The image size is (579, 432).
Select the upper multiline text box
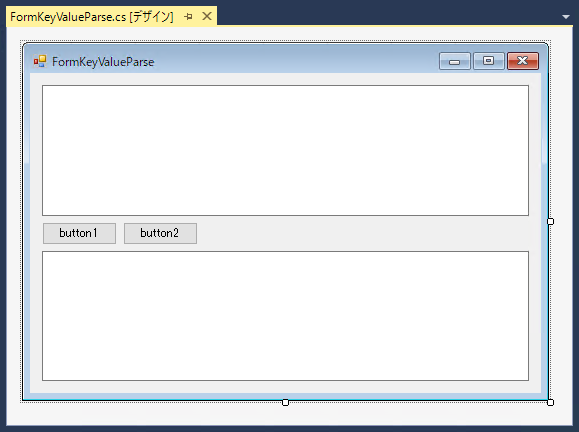click(285, 150)
